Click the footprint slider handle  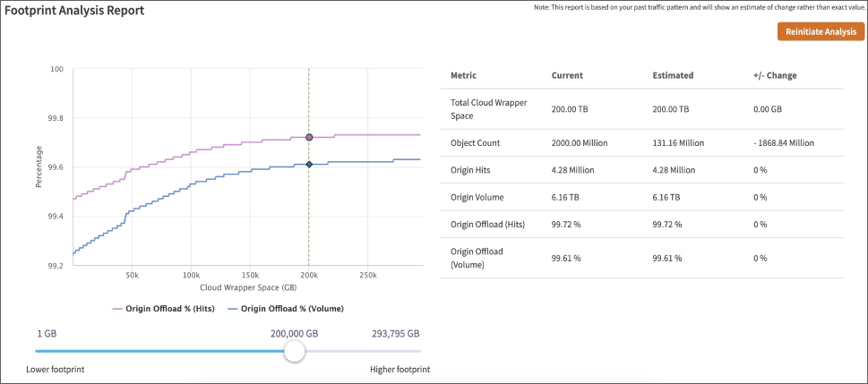(x=294, y=352)
